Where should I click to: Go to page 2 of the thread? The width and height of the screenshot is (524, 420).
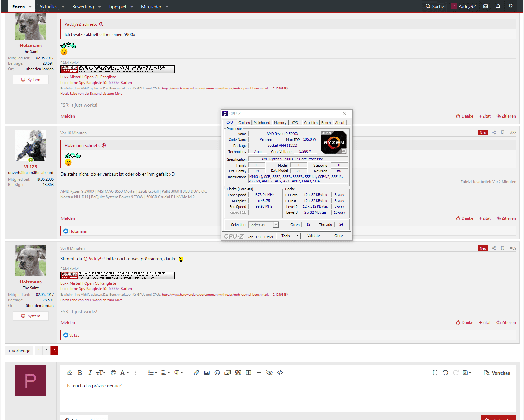tap(46, 351)
